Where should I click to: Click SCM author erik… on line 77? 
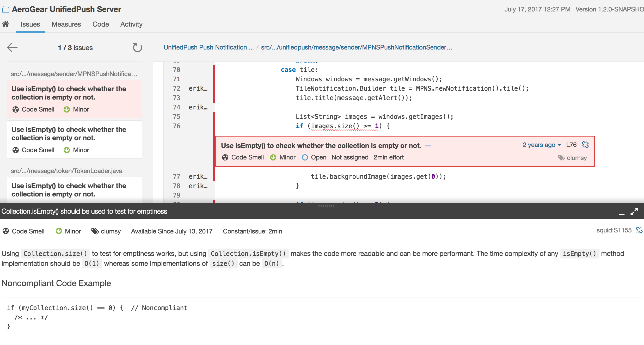(x=198, y=177)
